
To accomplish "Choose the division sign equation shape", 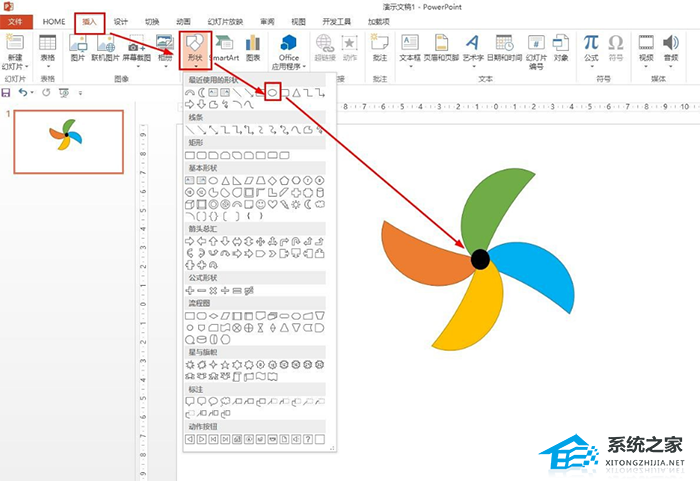I will pos(225,291).
